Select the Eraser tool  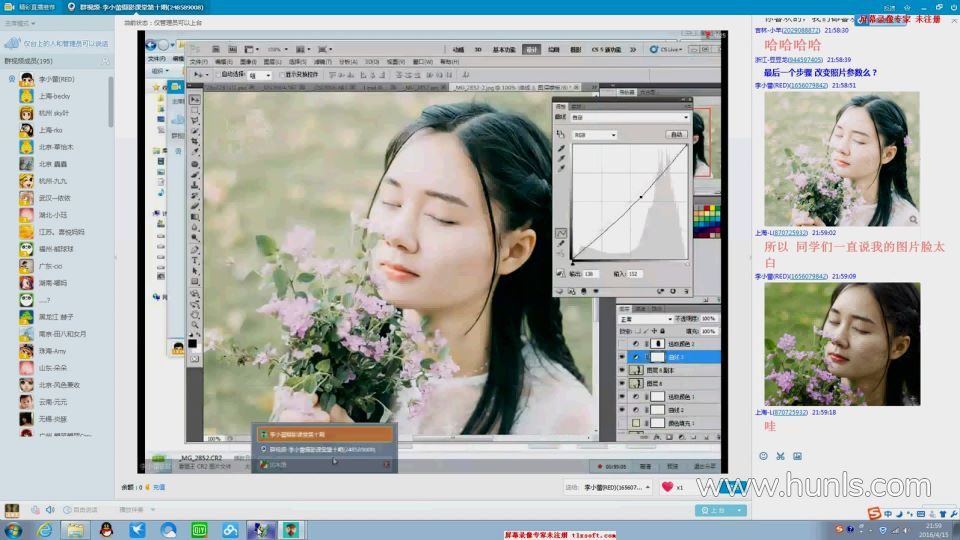(195, 206)
